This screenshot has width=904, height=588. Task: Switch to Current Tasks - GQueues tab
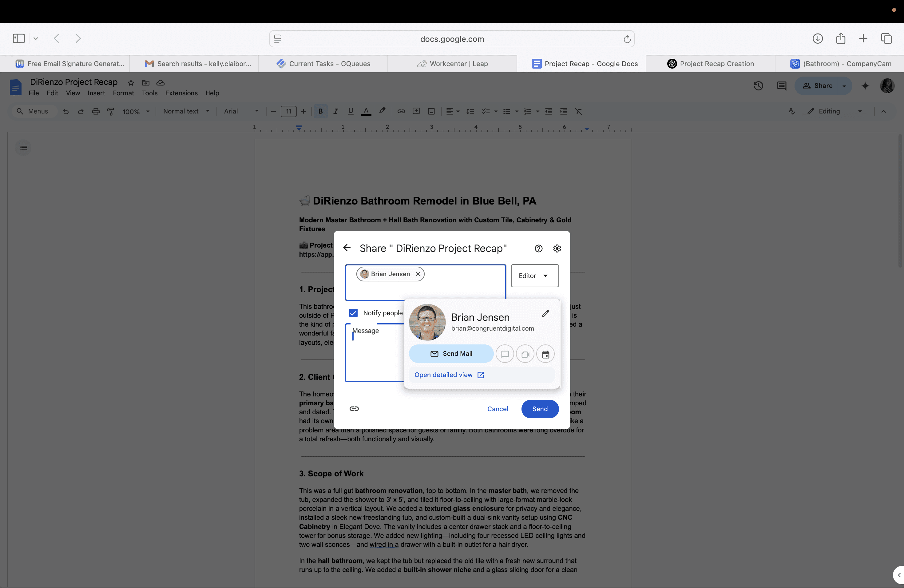click(x=323, y=64)
